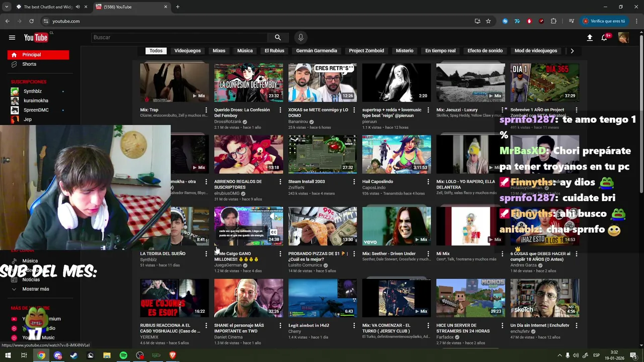Open the upload video icon

590,38
